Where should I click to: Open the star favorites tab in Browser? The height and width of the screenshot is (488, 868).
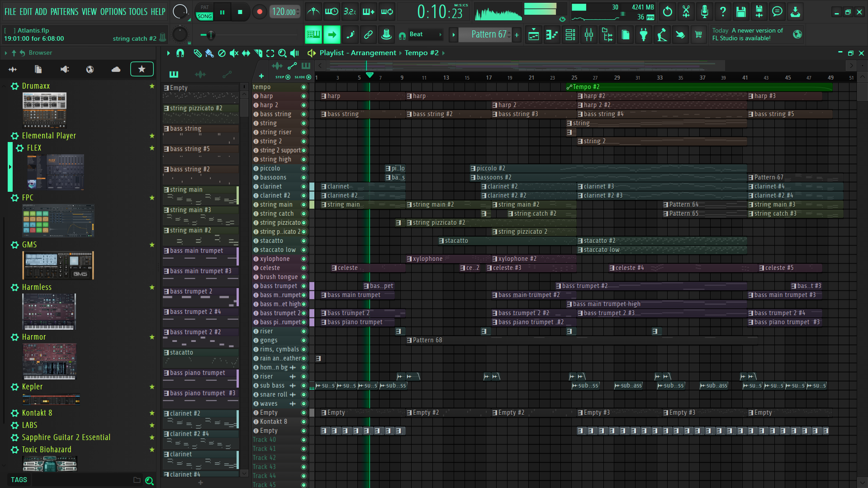point(142,69)
